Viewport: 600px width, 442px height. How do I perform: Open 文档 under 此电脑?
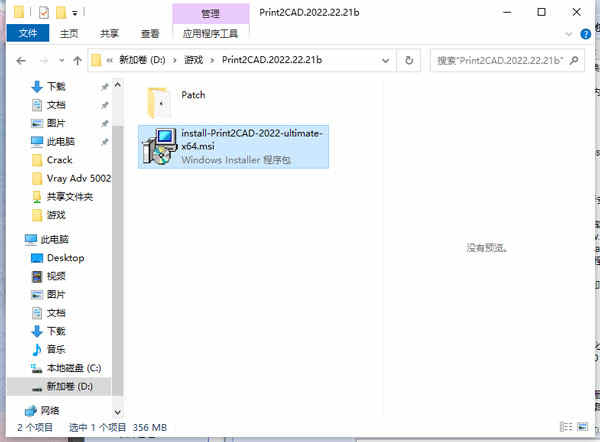(57, 313)
